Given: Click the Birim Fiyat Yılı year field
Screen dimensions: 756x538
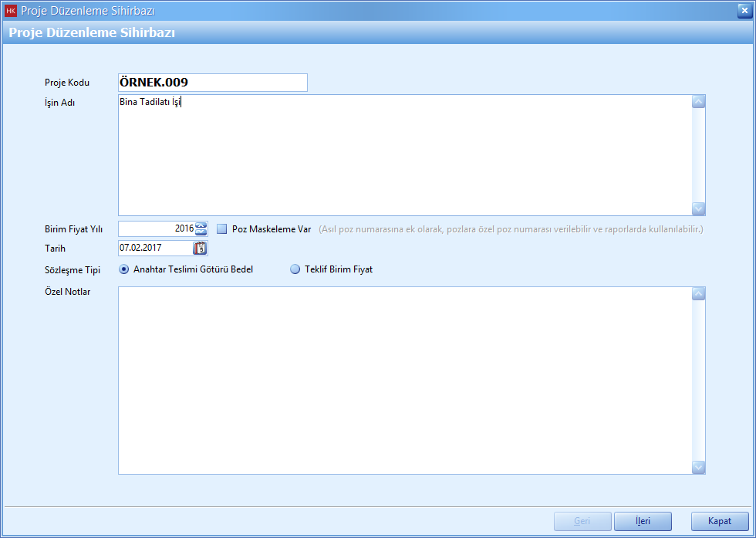Looking at the screenshot, I should point(156,228).
